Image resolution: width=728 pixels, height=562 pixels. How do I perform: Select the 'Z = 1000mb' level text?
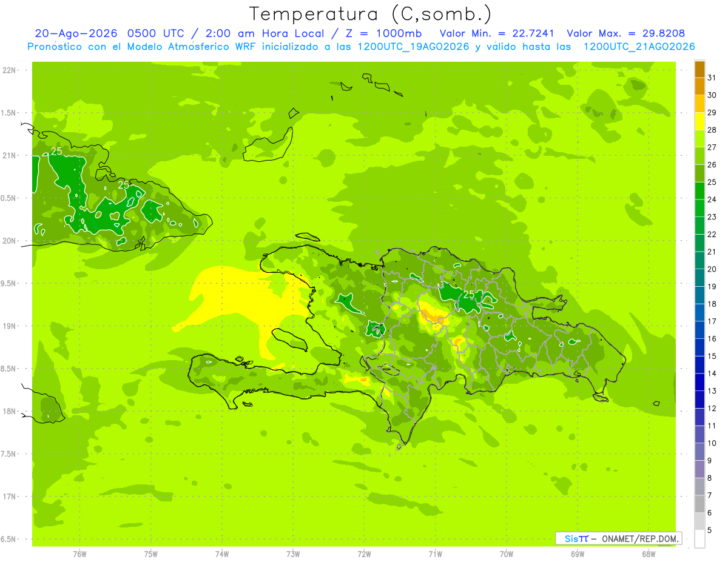(x=384, y=34)
